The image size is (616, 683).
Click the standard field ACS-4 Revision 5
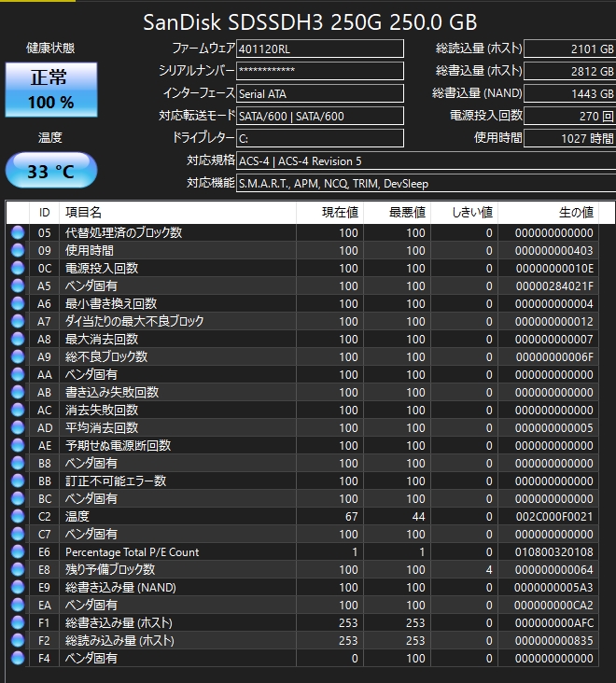point(426,160)
